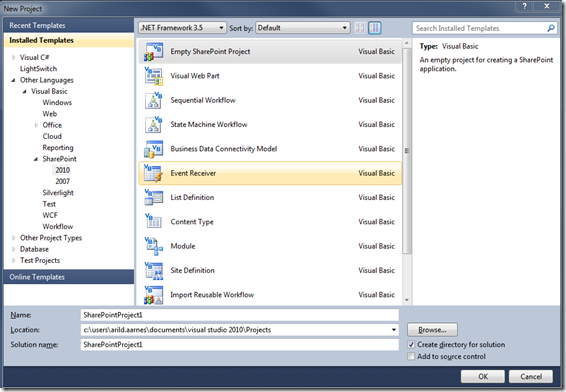Click the Browse button
The image size is (566, 392).
[432, 330]
